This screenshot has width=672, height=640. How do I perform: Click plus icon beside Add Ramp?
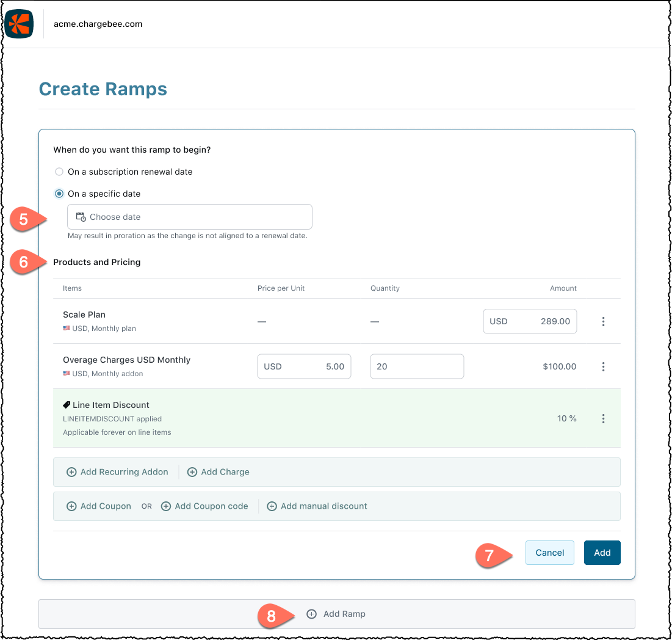[311, 614]
